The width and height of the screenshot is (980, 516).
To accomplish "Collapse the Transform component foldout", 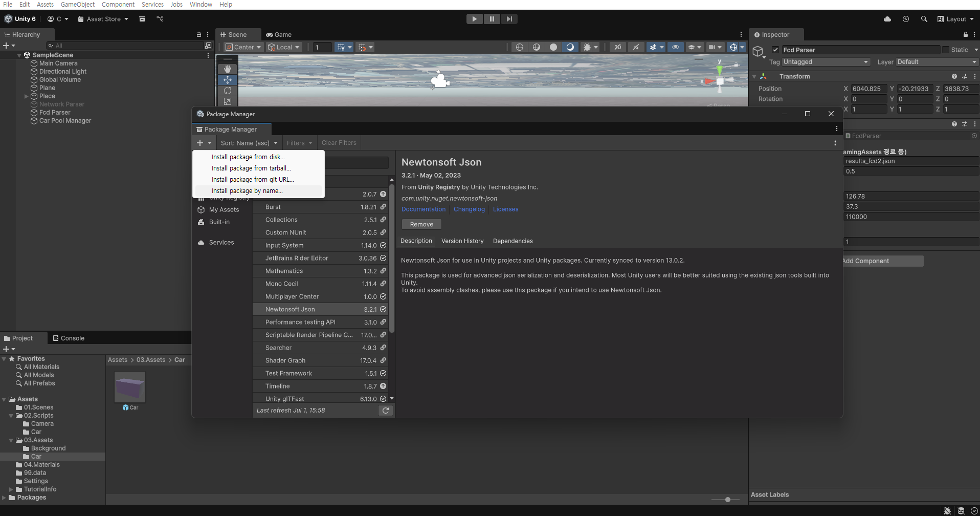I will [x=754, y=76].
